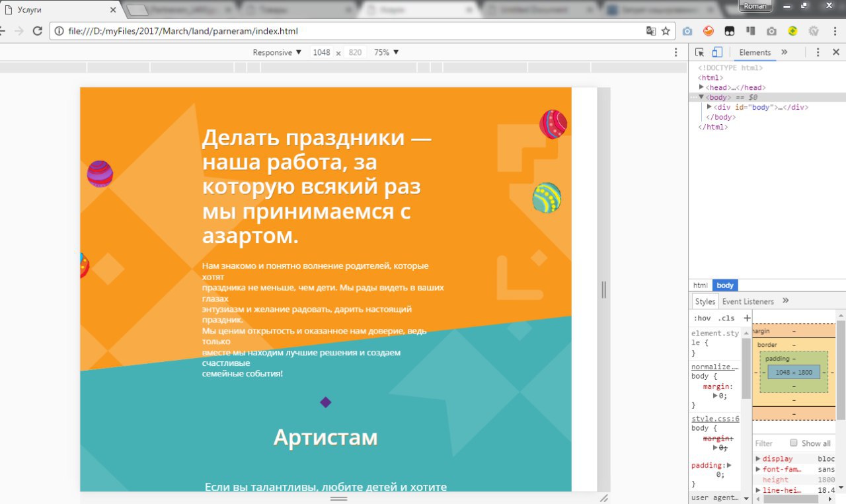Reload the page with refresh icon
Viewport: 846px width, 504px height.
coord(38,31)
